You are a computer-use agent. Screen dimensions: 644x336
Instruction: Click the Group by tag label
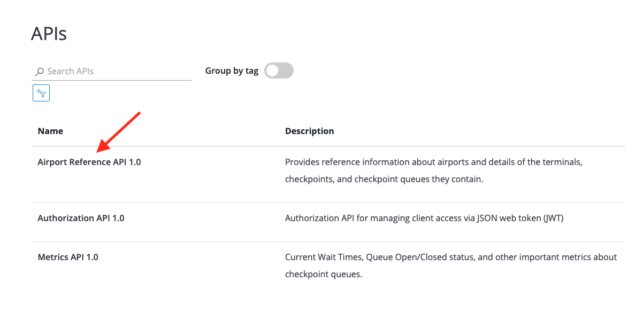(x=232, y=71)
